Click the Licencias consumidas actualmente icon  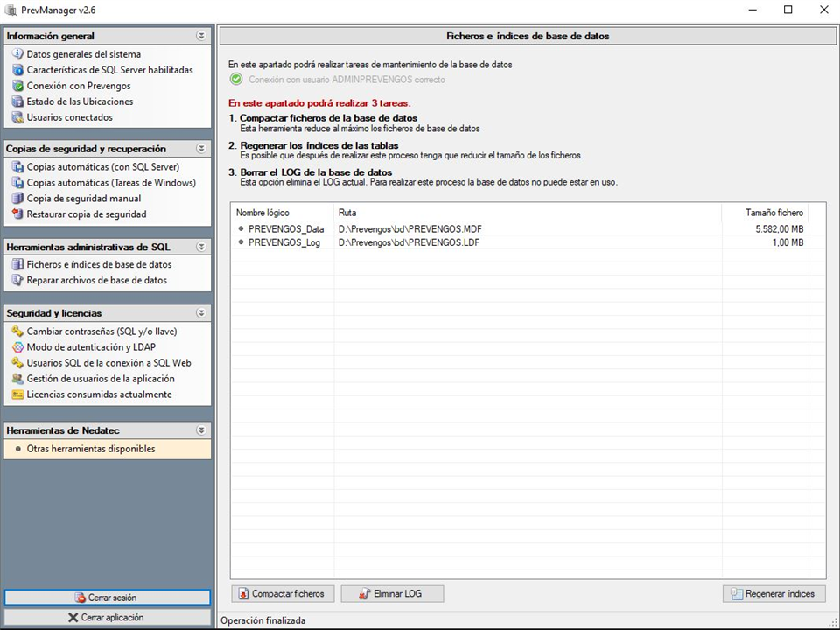tap(17, 395)
